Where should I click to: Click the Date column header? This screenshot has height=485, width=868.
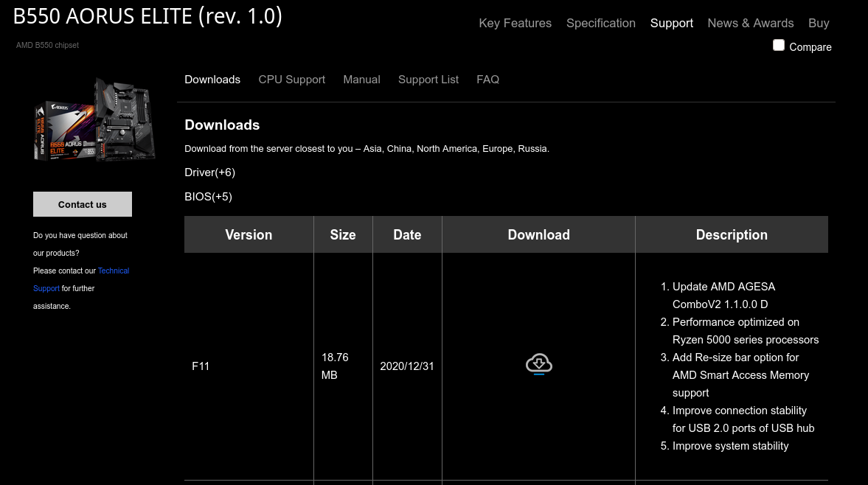pos(407,234)
